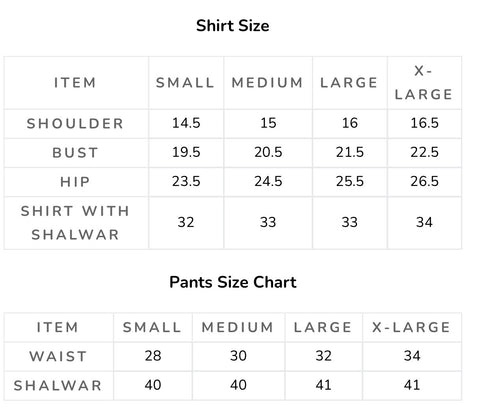Click the WAIST row label

(x=58, y=357)
